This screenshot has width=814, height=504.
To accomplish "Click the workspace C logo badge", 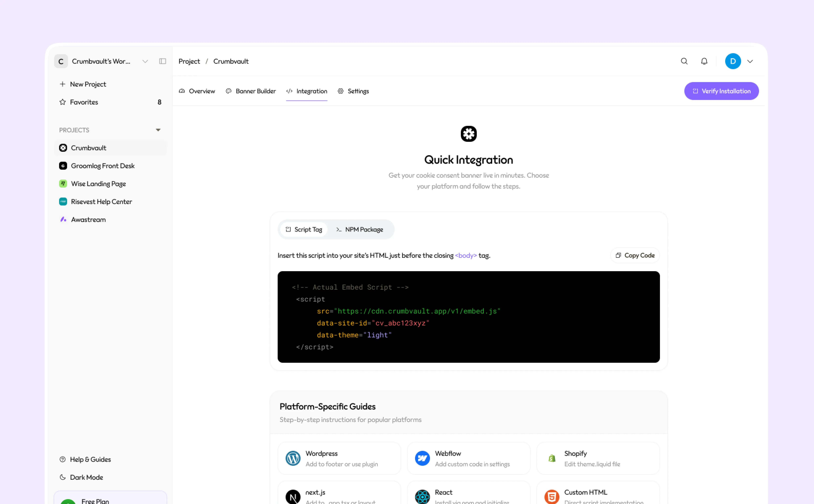I will click(x=61, y=61).
